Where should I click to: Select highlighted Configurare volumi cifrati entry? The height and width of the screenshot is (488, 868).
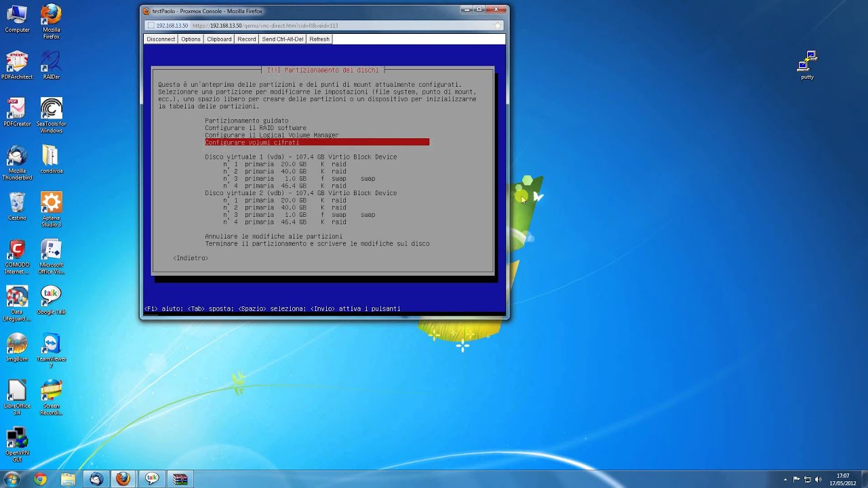317,142
